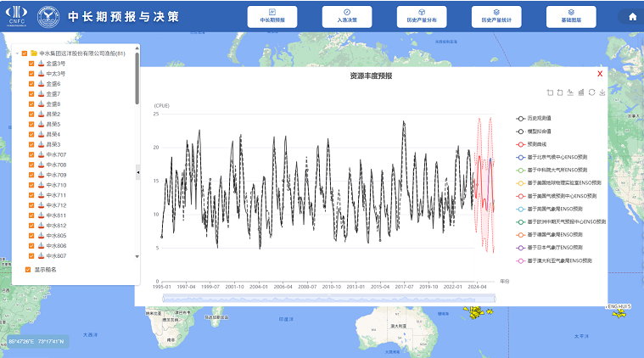Open the 历史产量分布 tab
The width and height of the screenshot is (644, 358).
tap(422, 17)
